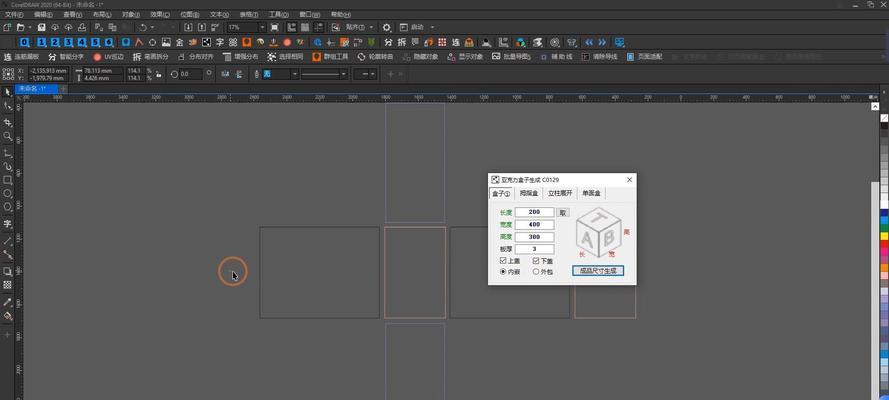
Task: Click the Open folder icon
Action: click(x=20, y=27)
